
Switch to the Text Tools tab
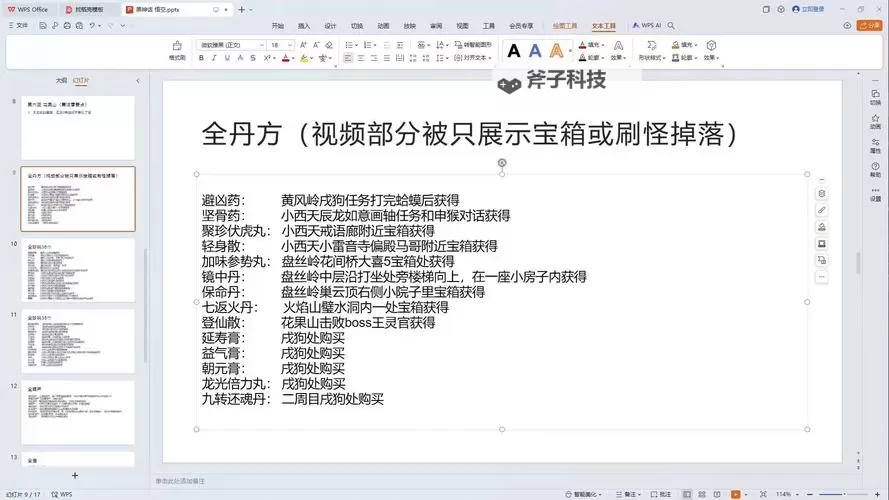[603, 26]
